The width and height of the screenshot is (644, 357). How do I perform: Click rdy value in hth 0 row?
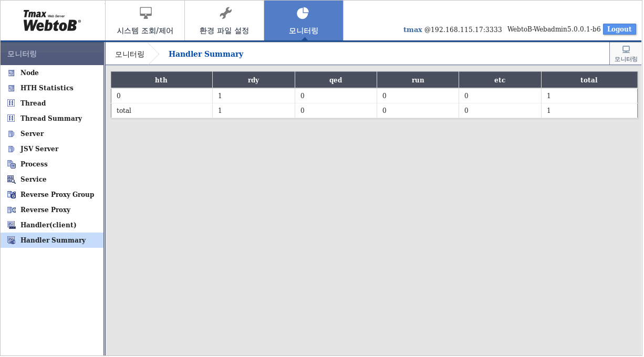point(254,96)
